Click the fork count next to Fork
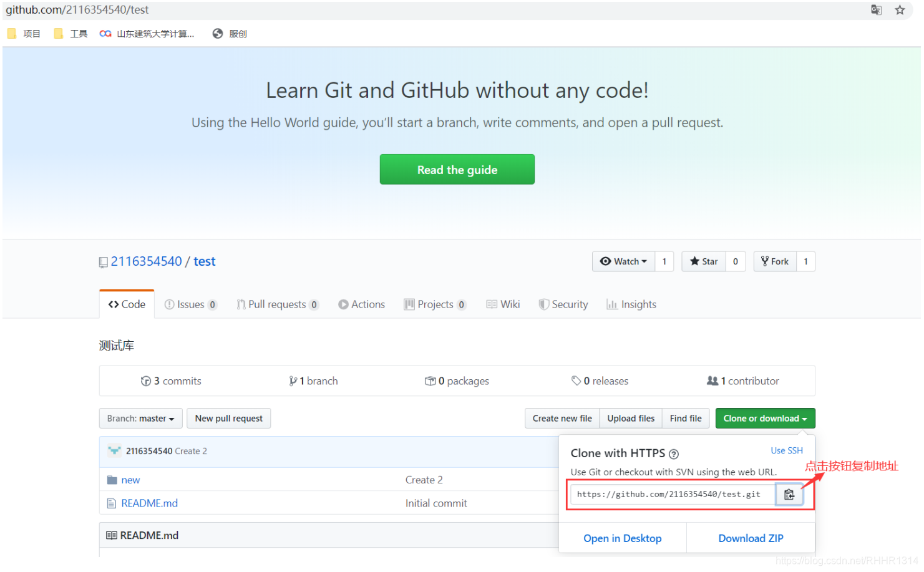This screenshot has width=924, height=572. pyautogui.click(x=805, y=261)
